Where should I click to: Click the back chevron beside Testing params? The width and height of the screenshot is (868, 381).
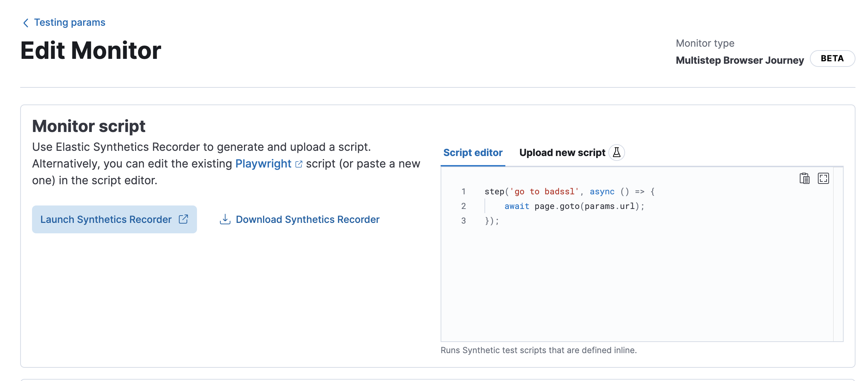[x=25, y=22]
